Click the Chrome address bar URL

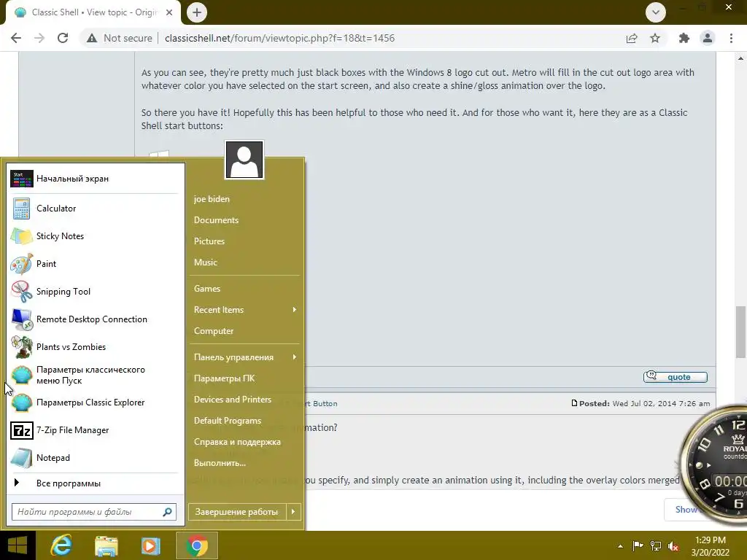click(279, 38)
